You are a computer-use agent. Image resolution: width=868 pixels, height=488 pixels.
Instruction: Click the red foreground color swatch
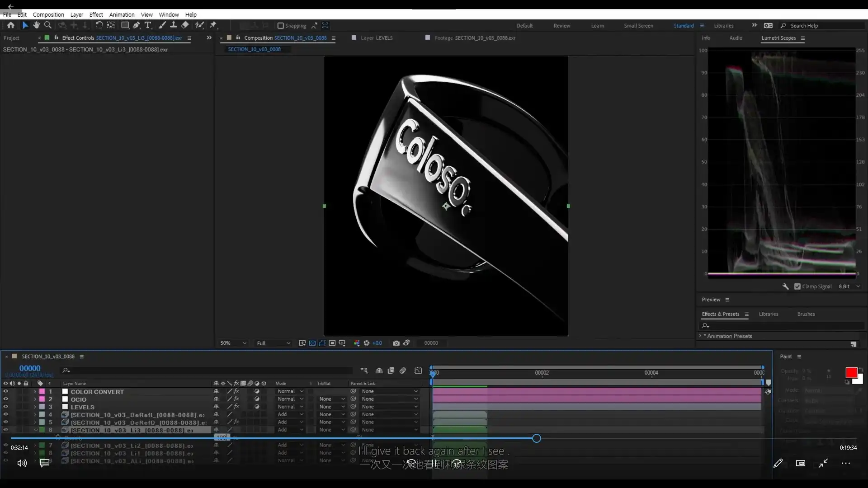(851, 372)
